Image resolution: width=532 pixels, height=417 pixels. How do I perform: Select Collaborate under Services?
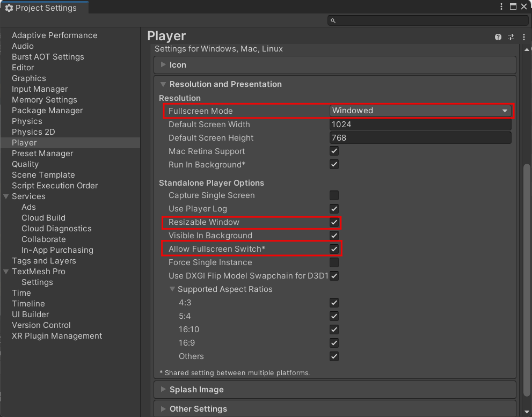pos(43,239)
